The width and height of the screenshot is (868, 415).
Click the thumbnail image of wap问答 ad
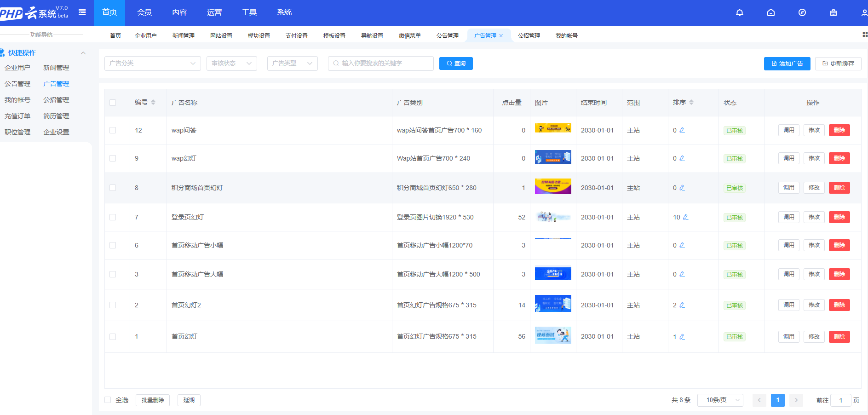point(553,128)
